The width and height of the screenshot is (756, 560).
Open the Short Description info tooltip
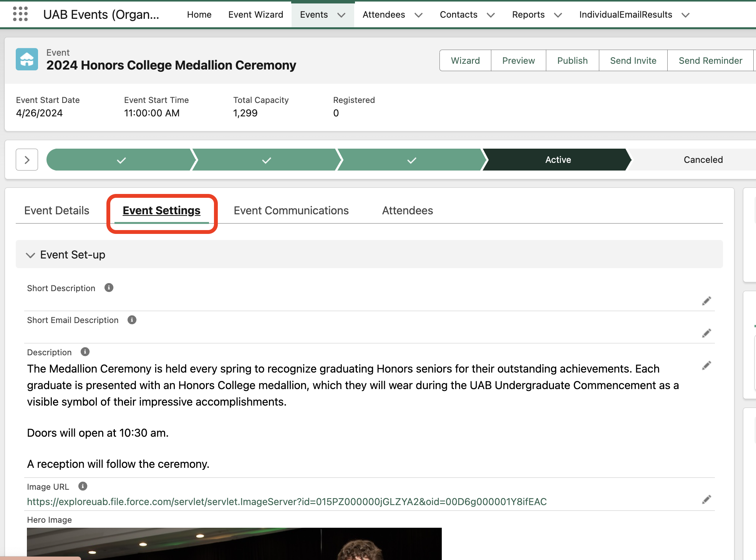pyautogui.click(x=109, y=287)
